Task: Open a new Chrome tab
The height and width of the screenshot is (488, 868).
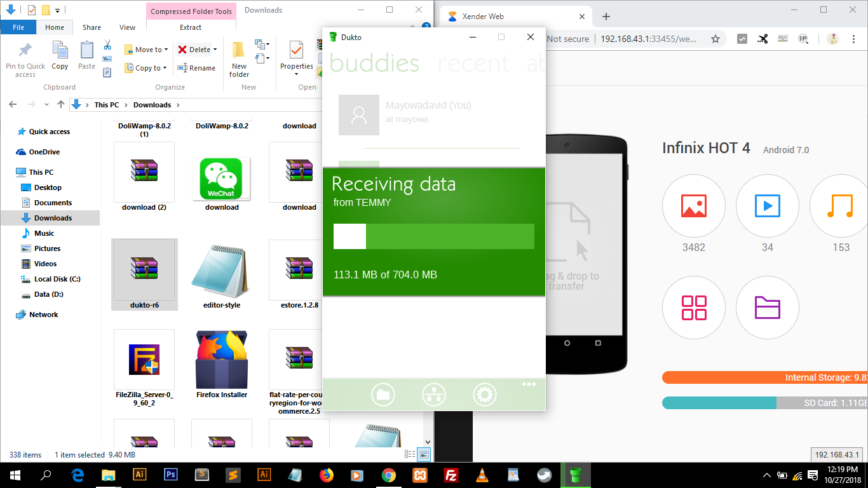Action: pos(606,17)
